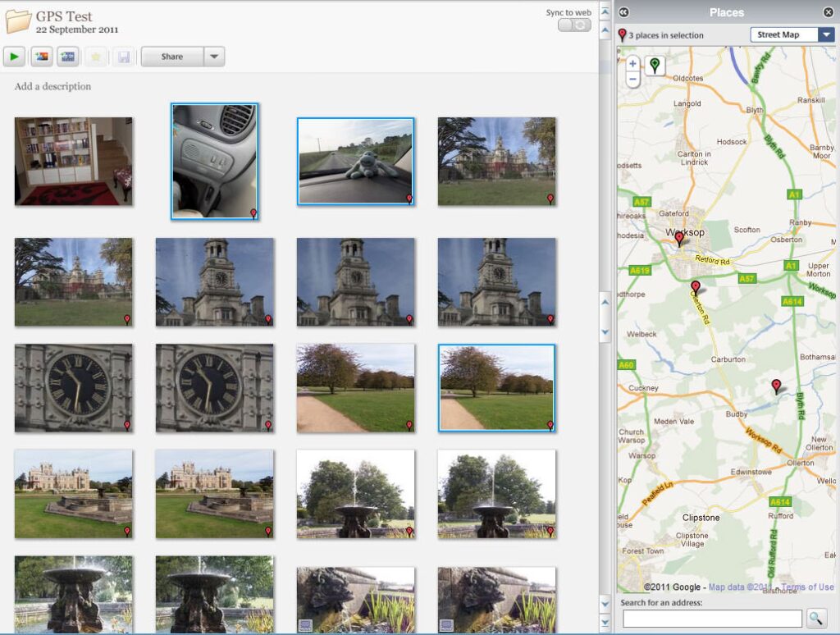Click the green add-placemark pin button
The width and height of the screenshot is (840, 635).
click(x=655, y=66)
